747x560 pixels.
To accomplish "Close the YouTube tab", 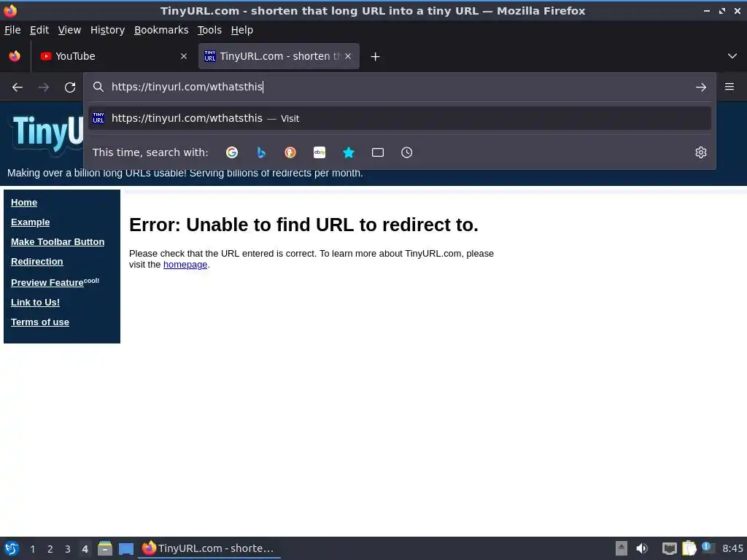I will [x=184, y=56].
